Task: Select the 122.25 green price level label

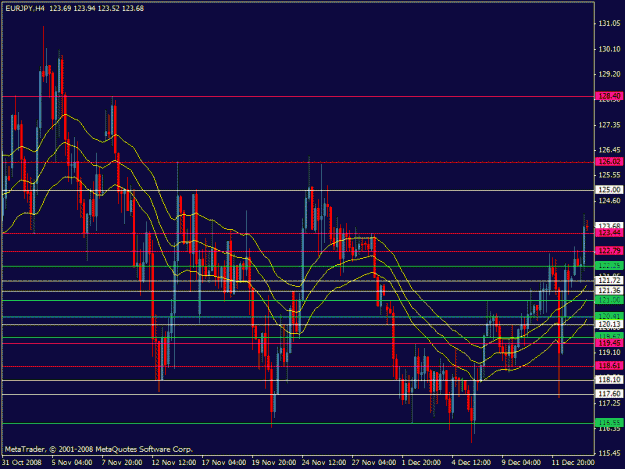Action: pos(609,266)
